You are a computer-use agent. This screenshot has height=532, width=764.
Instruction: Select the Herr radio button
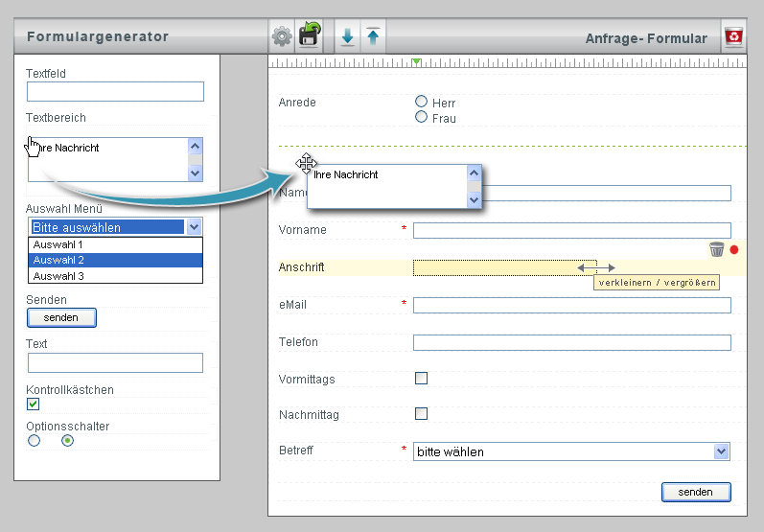coord(421,102)
